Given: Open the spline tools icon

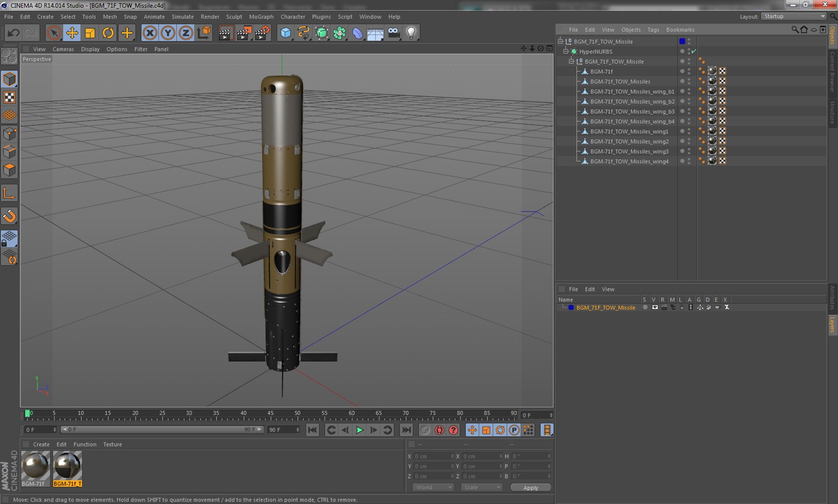Looking at the screenshot, I should pyautogui.click(x=303, y=33).
